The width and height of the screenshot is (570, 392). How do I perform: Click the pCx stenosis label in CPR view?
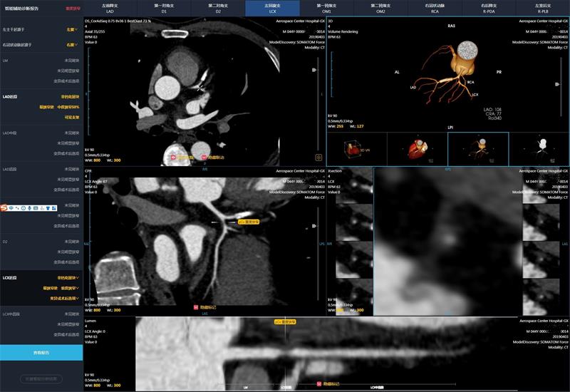(x=249, y=222)
